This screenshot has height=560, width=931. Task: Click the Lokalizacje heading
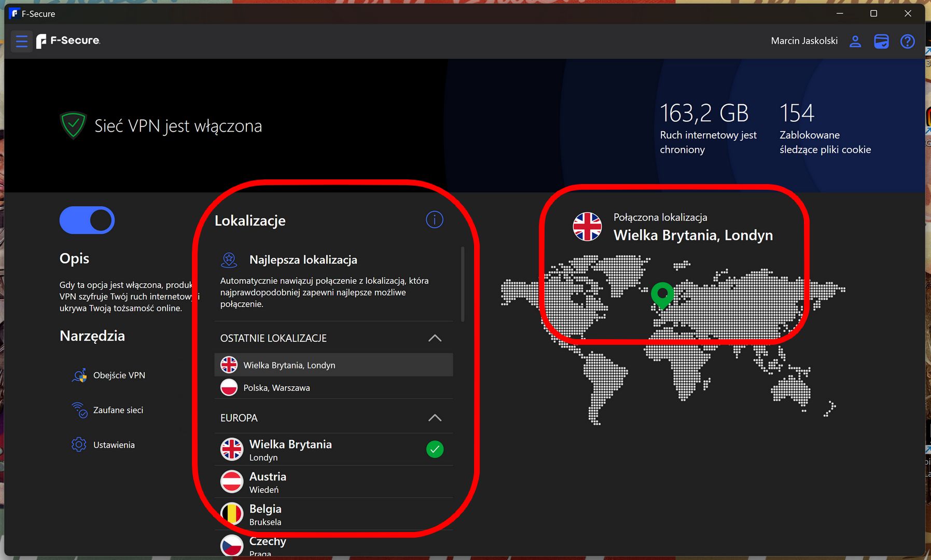click(x=250, y=221)
